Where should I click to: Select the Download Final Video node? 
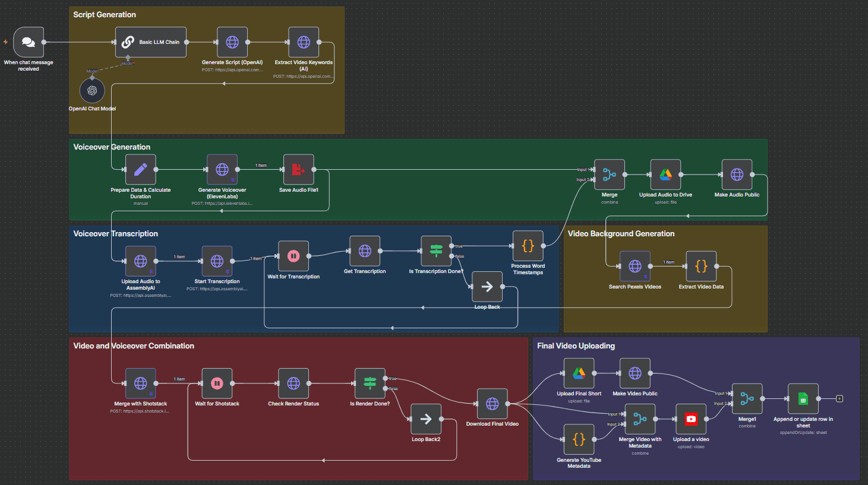493,404
